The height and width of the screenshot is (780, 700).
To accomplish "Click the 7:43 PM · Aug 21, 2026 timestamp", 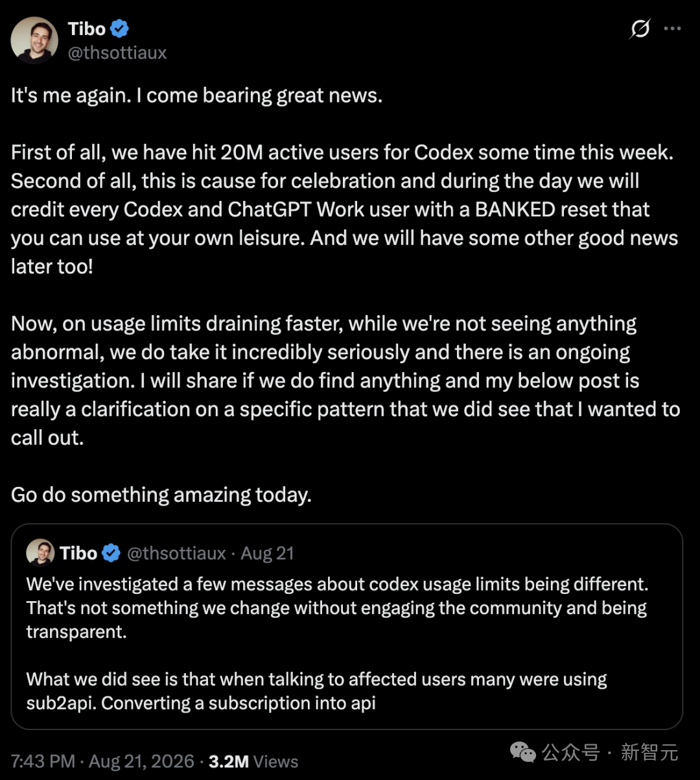I will point(102,761).
